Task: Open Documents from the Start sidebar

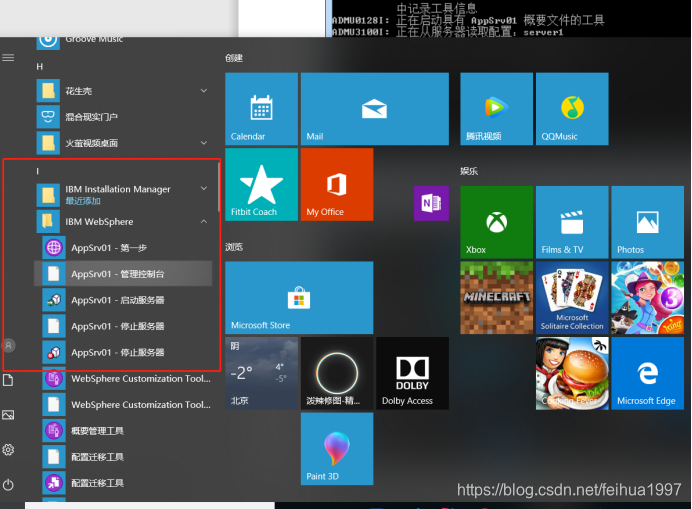Action: (8, 380)
